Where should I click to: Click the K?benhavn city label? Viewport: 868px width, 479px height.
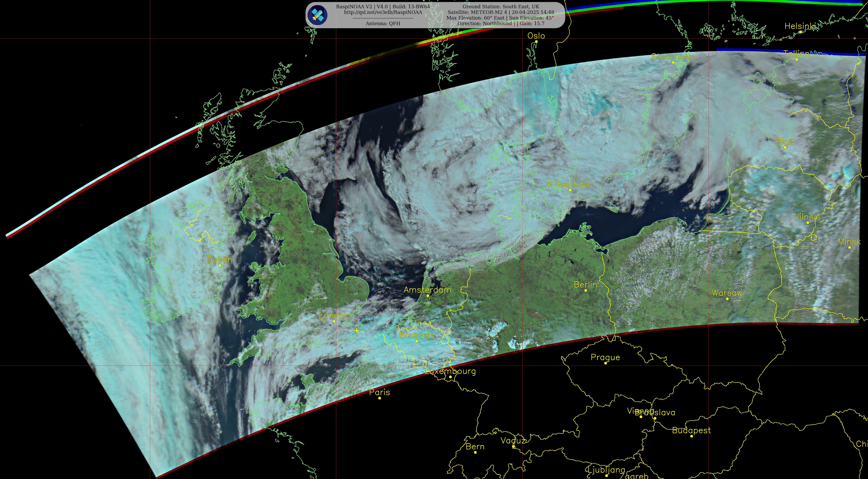(570, 184)
